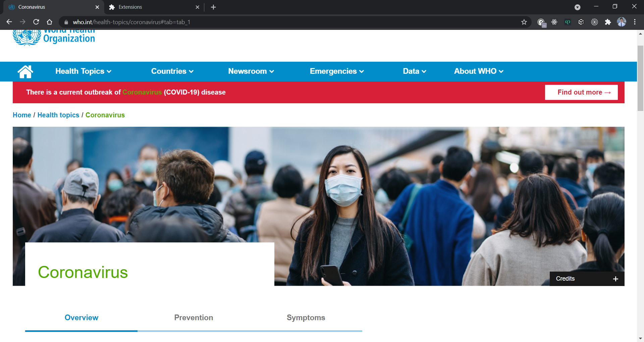
Task: Open a new tab with plus button
Action: pyautogui.click(x=213, y=7)
